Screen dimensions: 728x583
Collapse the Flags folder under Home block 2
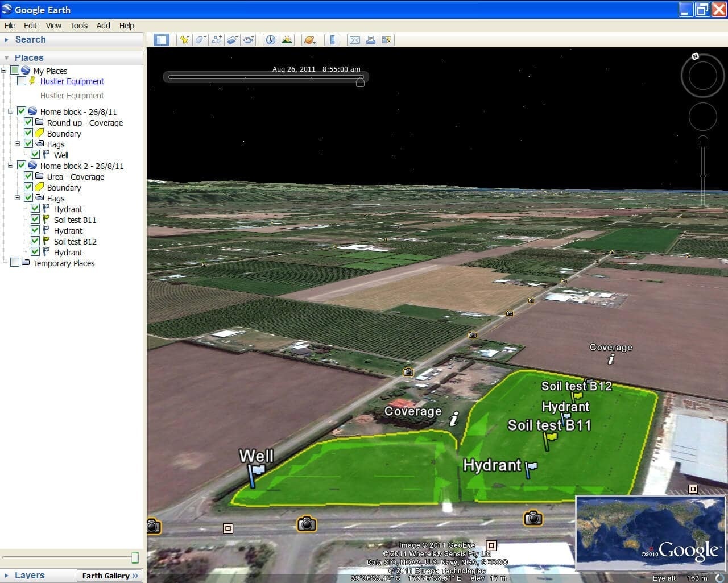coord(18,198)
